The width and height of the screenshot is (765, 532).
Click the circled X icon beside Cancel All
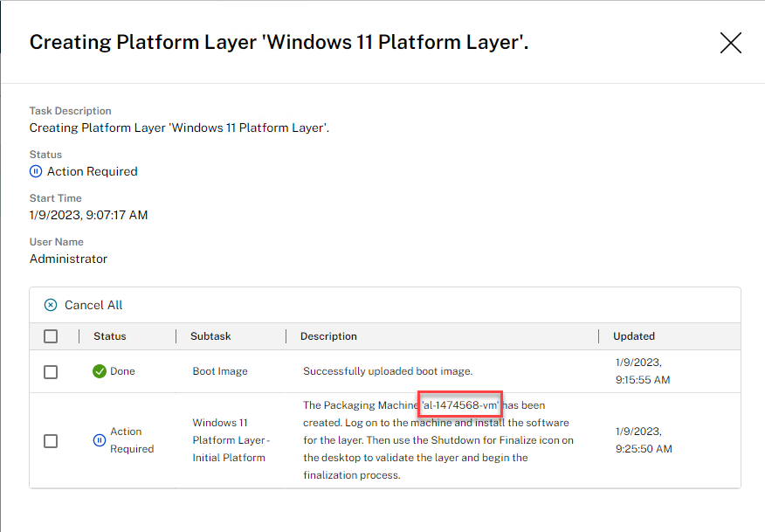click(51, 305)
